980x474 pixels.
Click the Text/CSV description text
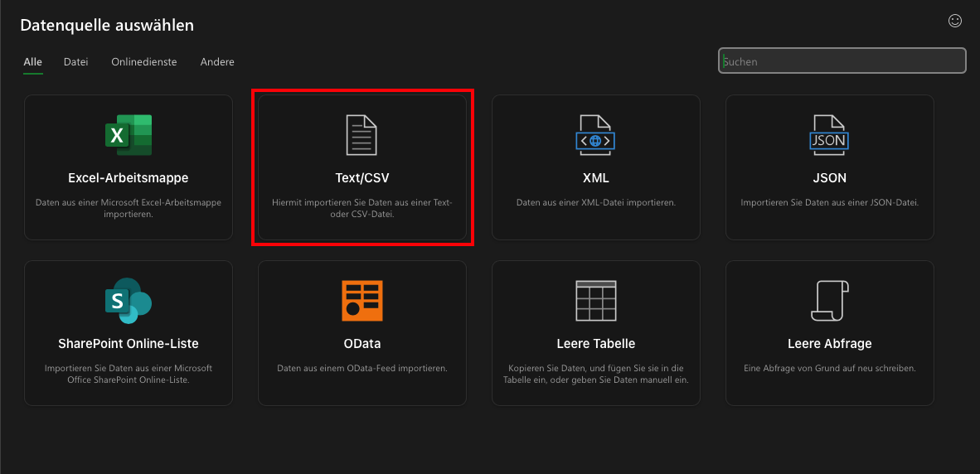pos(361,208)
